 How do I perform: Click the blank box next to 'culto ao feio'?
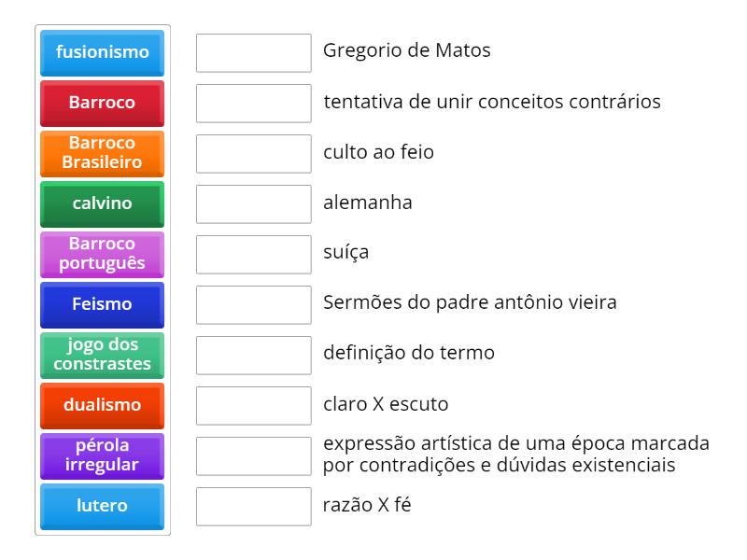(253, 153)
